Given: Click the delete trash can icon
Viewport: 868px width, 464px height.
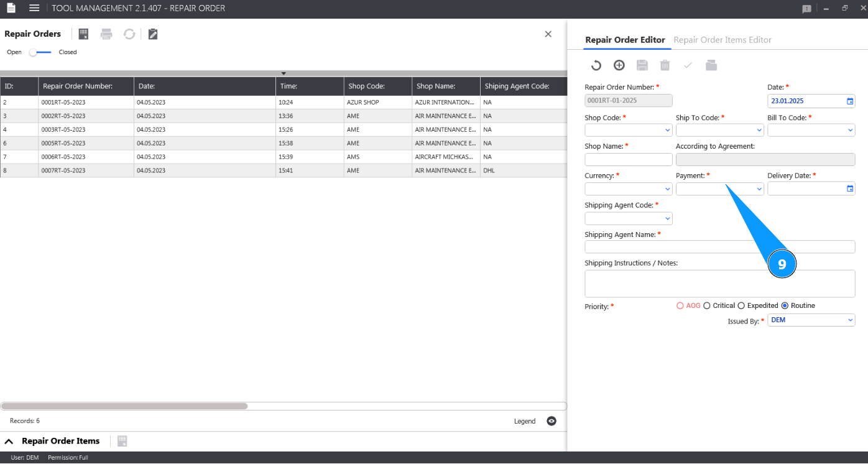Looking at the screenshot, I should pos(665,65).
